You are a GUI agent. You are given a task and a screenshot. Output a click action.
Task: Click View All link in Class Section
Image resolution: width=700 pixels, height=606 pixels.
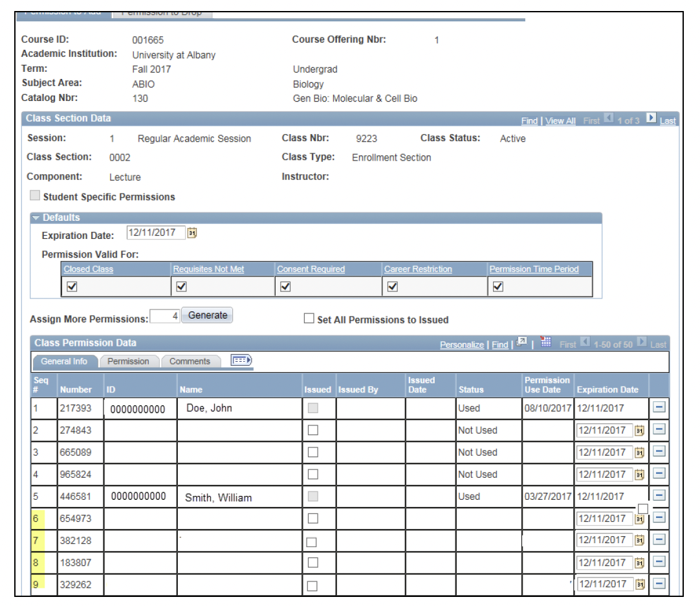(560, 121)
